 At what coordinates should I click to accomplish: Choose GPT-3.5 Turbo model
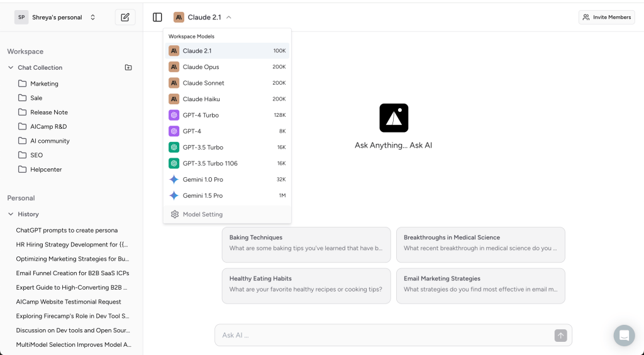coord(227,147)
